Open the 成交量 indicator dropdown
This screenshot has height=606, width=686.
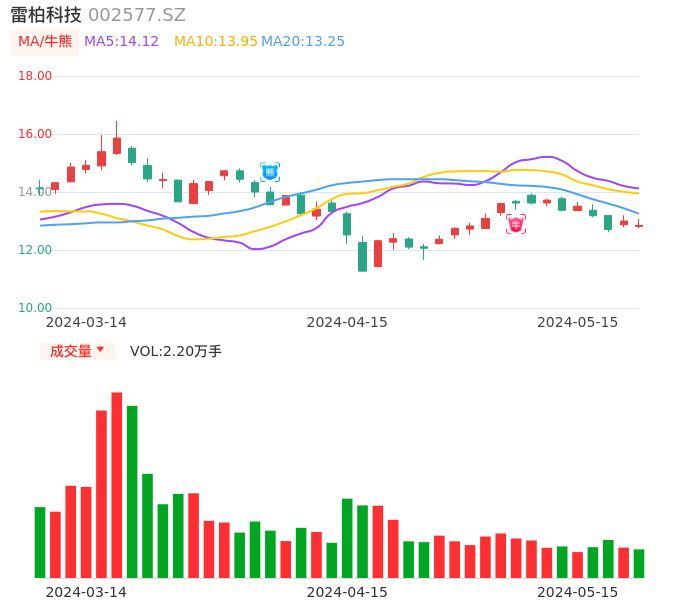[77, 351]
